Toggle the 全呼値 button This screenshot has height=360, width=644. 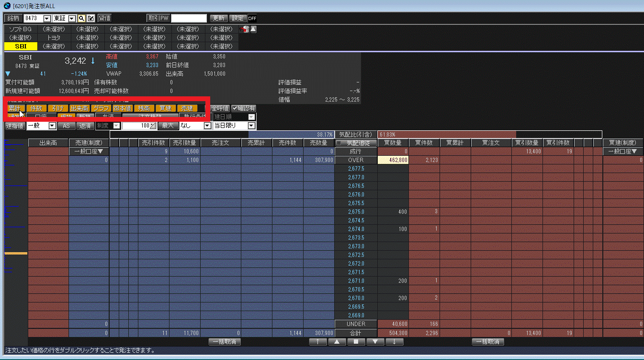point(220,108)
